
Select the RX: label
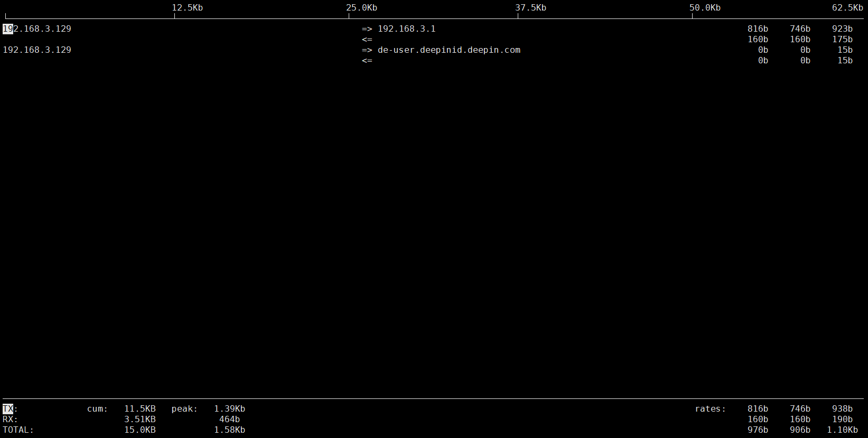click(x=11, y=419)
